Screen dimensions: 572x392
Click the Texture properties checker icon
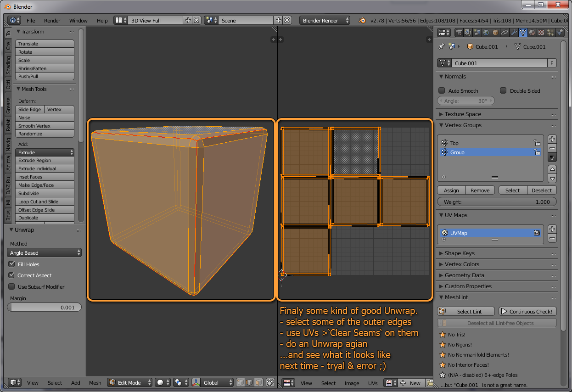pyautogui.click(x=541, y=33)
